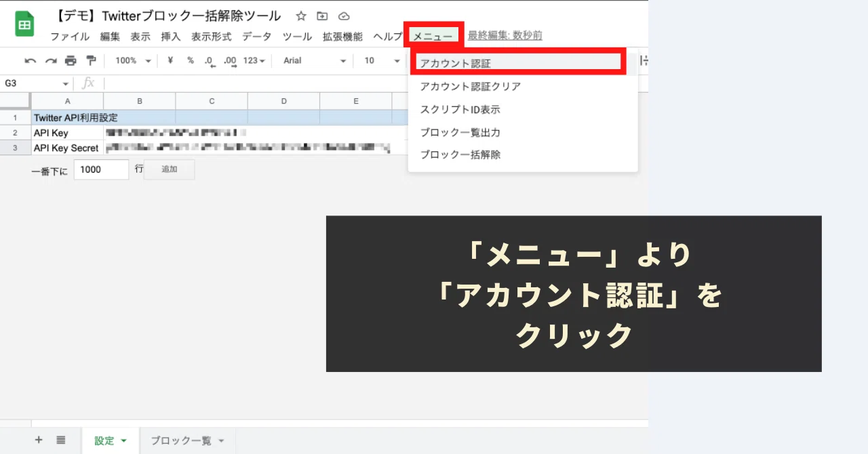Add a new sheet with plus icon
This screenshot has width=868, height=454.
click(39, 440)
